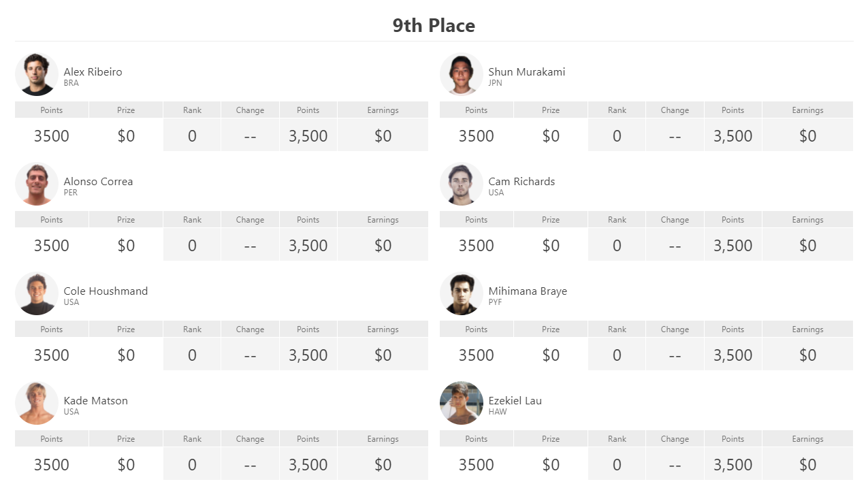
Task: Click the 9th Place heading
Action: tap(434, 26)
